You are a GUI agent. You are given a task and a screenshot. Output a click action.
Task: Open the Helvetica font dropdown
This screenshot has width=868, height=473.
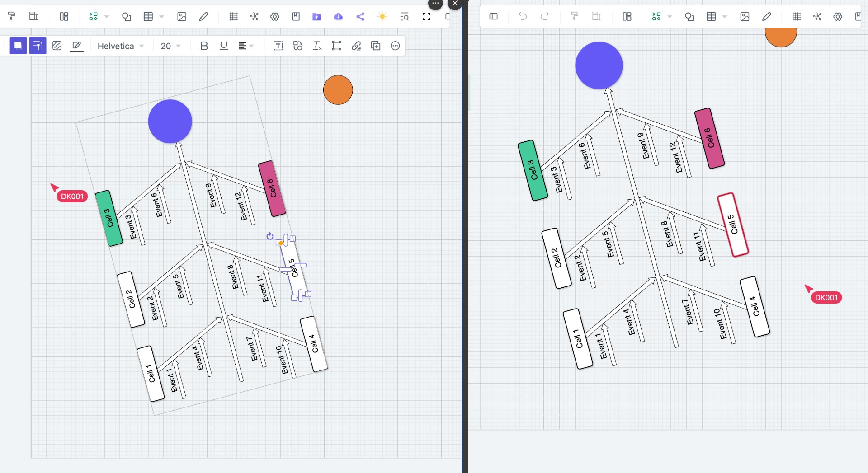click(x=120, y=46)
